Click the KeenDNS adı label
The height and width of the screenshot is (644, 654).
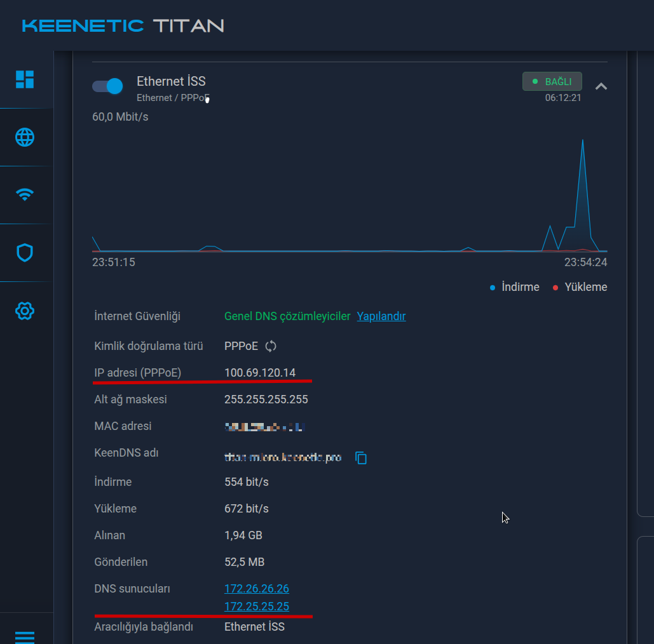(126, 453)
